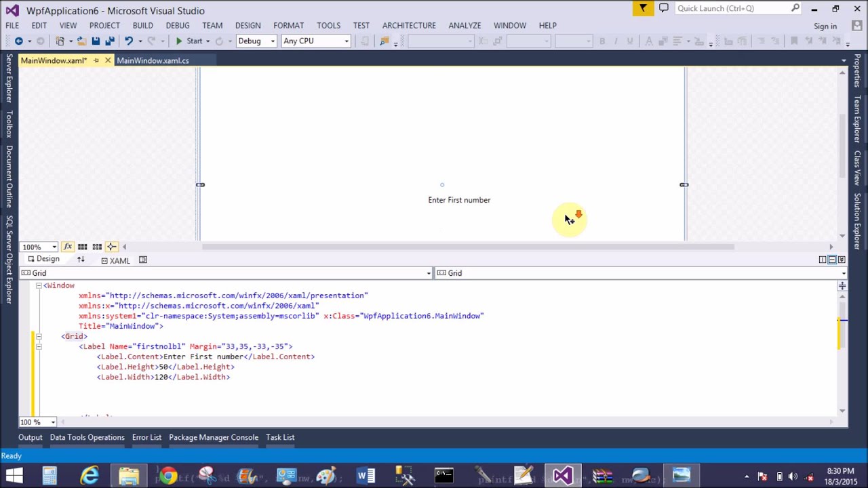
Task: Click the swap panes arrows icon
Action: 81,260
